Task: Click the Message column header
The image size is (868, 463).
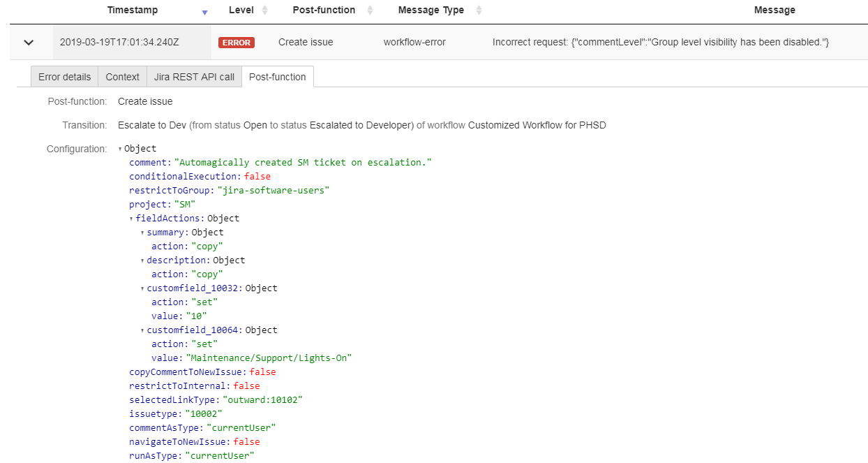Action: (775, 10)
